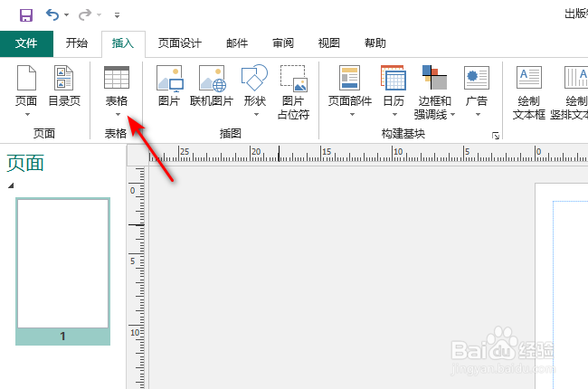Open the 文件 tab
588x389 pixels.
26,43
